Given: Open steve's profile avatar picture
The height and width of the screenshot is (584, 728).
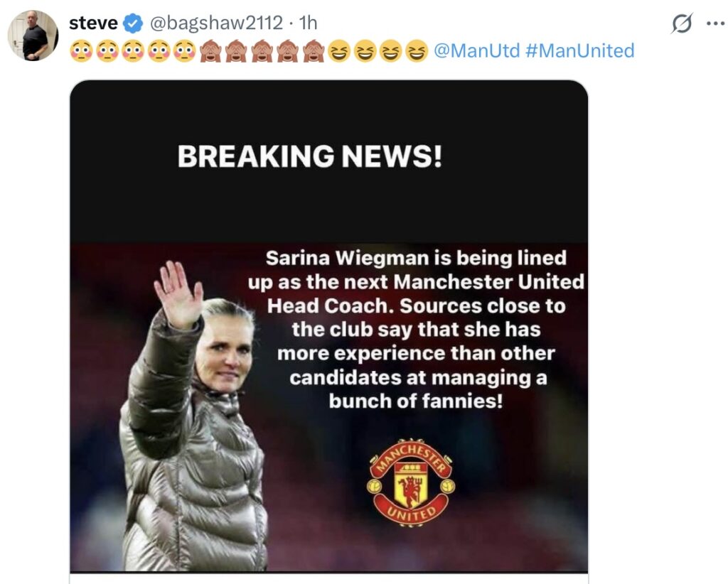Looking at the screenshot, I should point(33,36).
